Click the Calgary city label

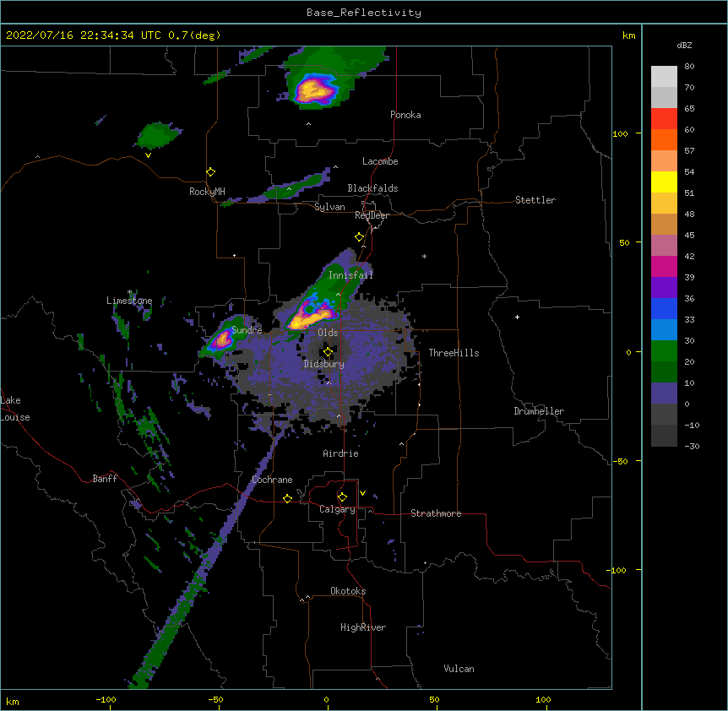[x=337, y=509]
